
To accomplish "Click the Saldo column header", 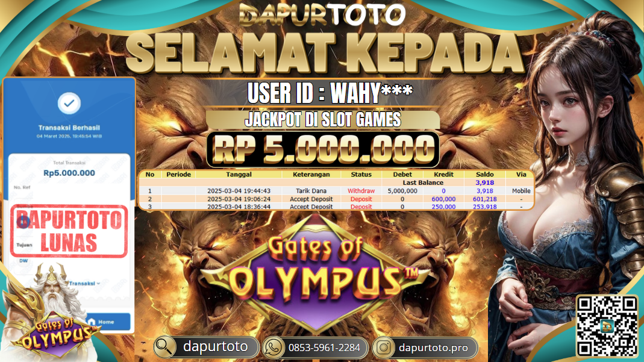I will tap(484, 175).
